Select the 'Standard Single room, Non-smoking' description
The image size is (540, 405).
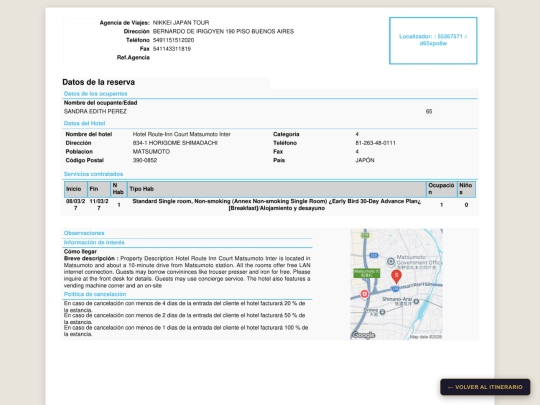coord(277,205)
